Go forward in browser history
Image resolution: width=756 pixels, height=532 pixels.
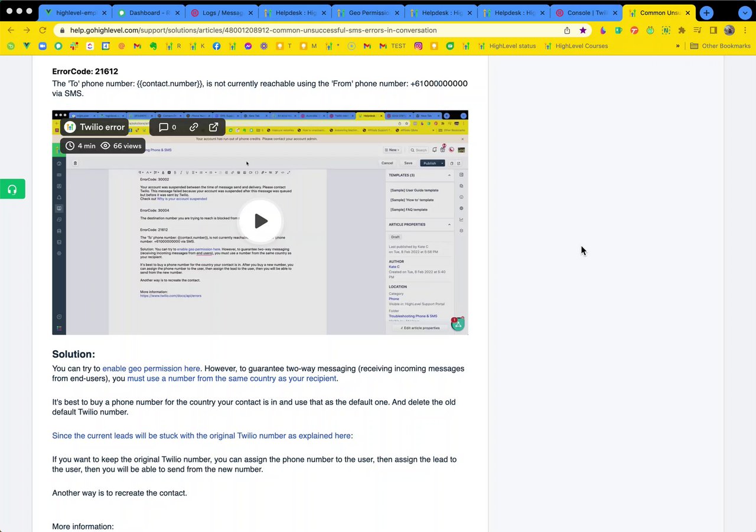pos(27,30)
